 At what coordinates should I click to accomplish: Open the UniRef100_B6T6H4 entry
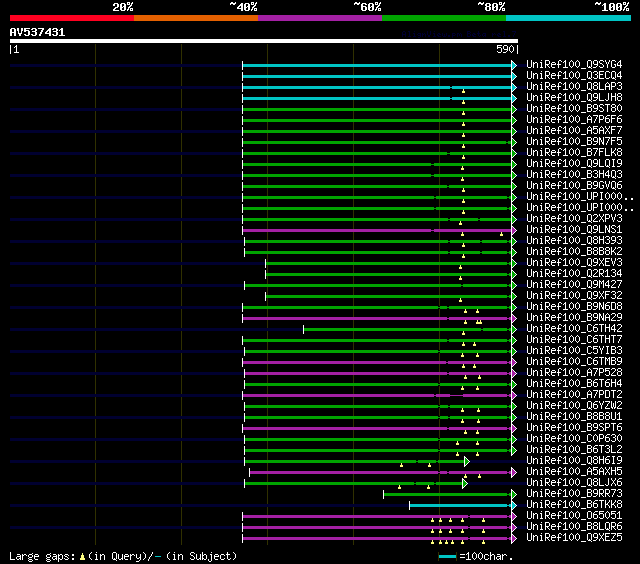click(574, 384)
